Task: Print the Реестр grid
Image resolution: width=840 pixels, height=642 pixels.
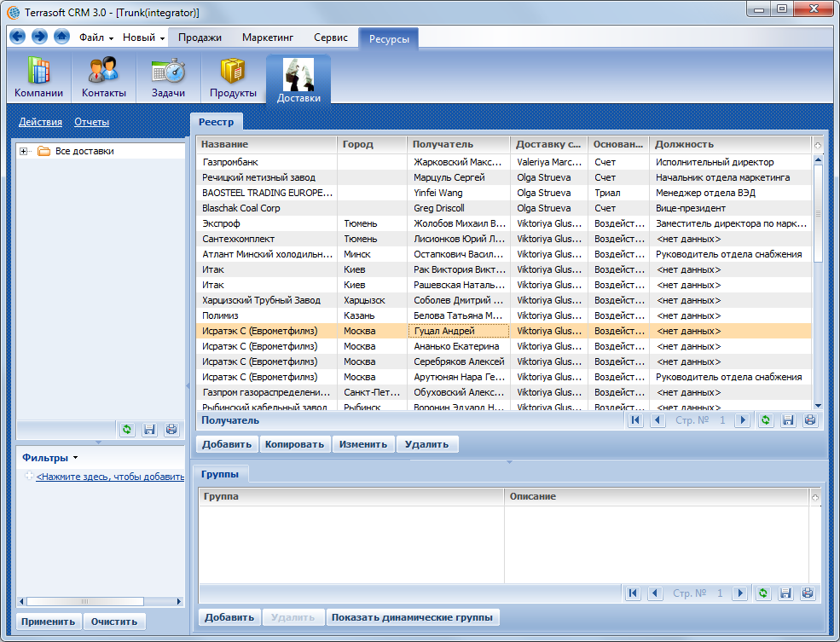Action: [x=810, y=420]
